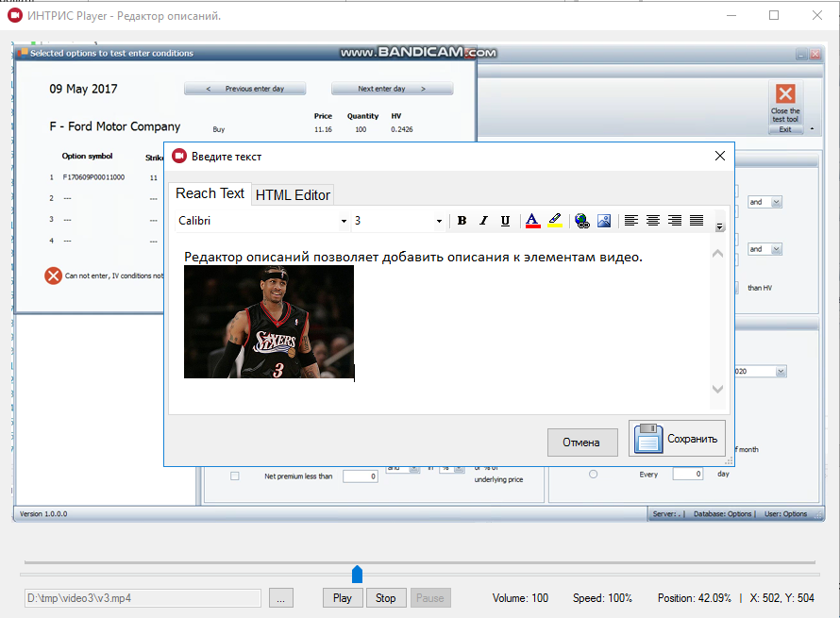Open the file browse button with ellipsis
840x618 pixels.
click(280, 597)
